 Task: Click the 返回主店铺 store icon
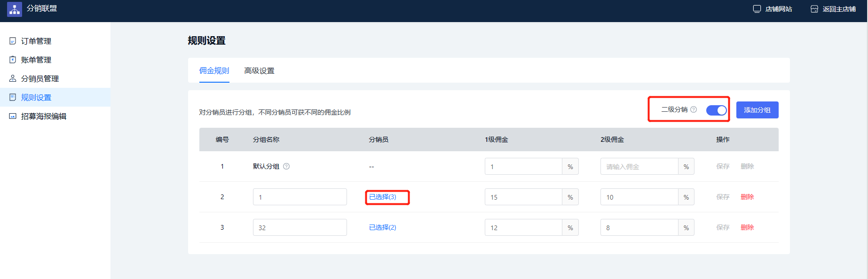coord(814,9)
